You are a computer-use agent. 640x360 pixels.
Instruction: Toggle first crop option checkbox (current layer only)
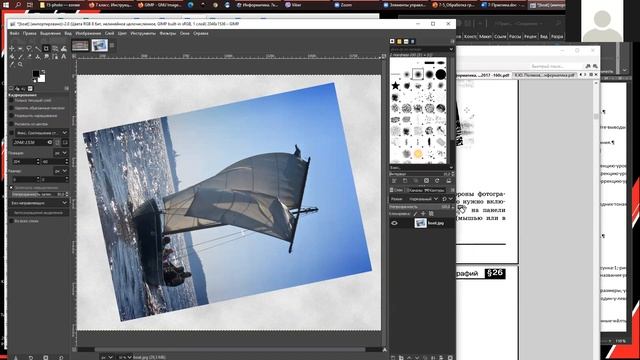pyautogui.click(x=11, y=100)
